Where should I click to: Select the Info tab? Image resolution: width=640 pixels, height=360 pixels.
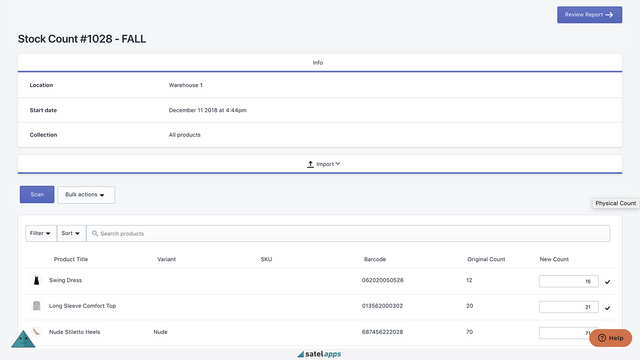318,62
